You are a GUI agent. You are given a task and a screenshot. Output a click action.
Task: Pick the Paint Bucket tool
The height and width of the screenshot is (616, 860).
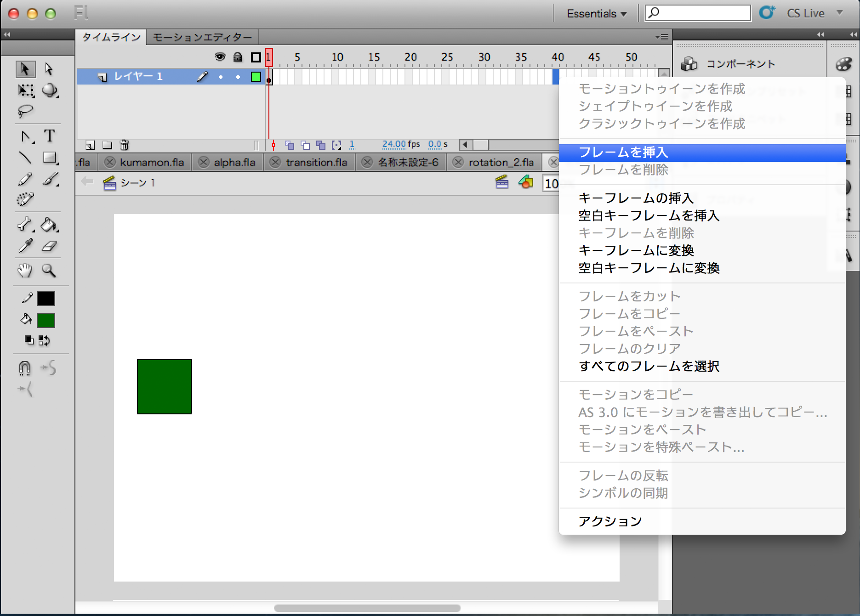click(x=49, y=225)
